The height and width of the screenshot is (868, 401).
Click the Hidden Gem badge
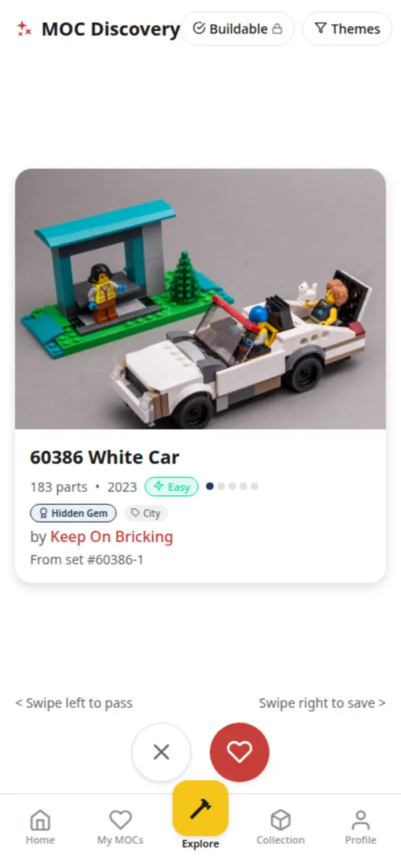[74, 513]
